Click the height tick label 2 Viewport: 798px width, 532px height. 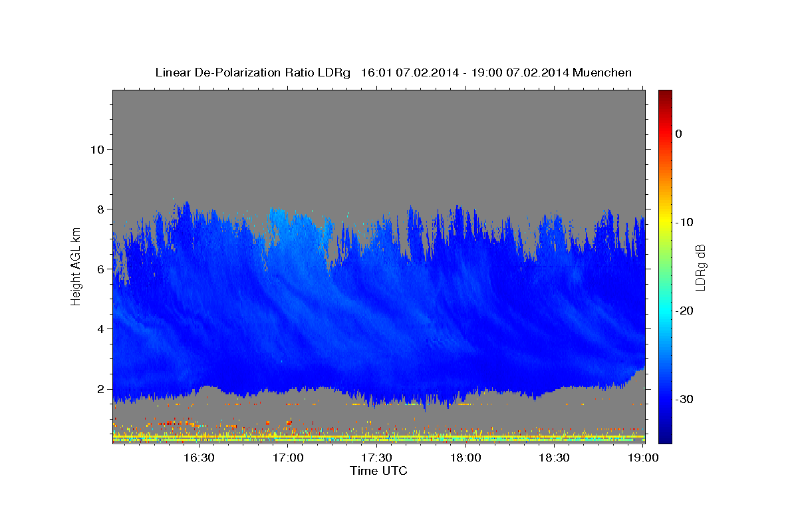tap(99, 388)
